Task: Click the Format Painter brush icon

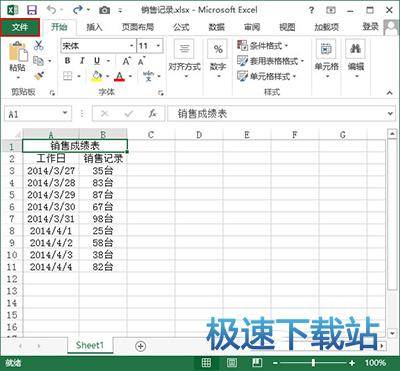Action: [39, 76]
